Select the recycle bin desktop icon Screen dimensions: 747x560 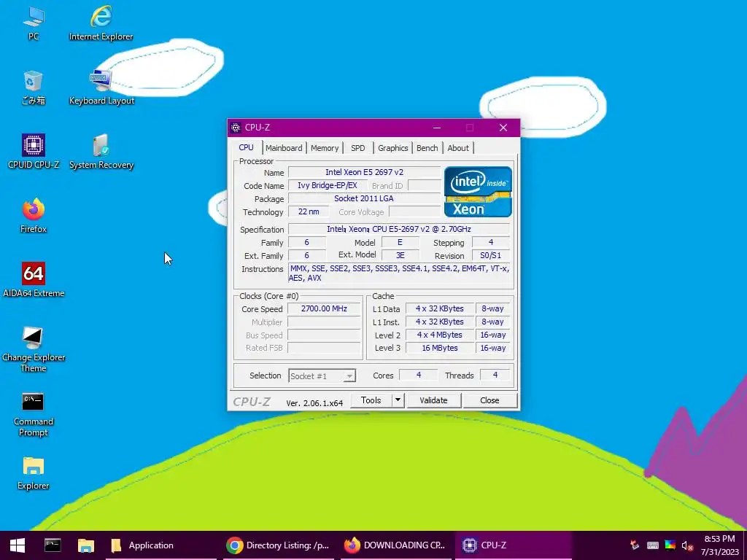34,87
